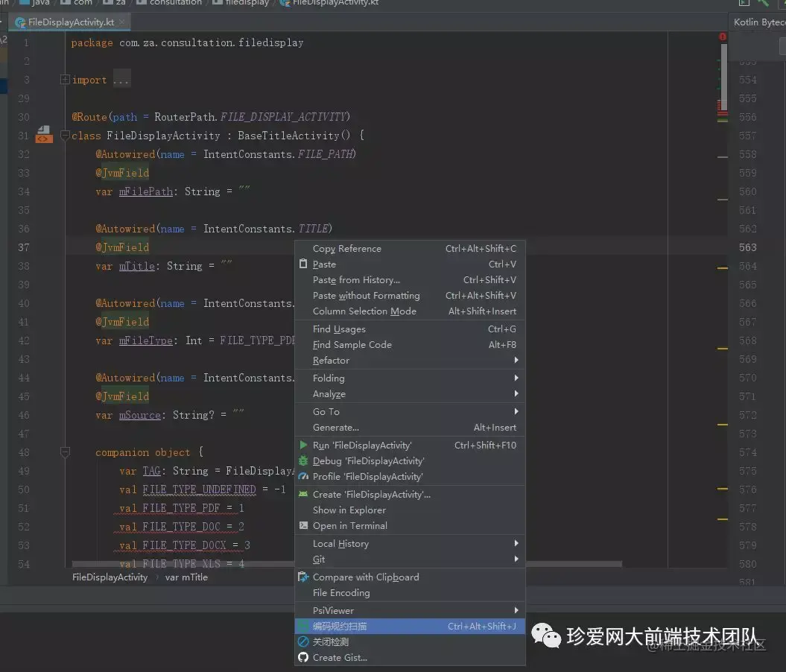
Task: Click the Compare with Clipboard icon
Action: (302, 577)
